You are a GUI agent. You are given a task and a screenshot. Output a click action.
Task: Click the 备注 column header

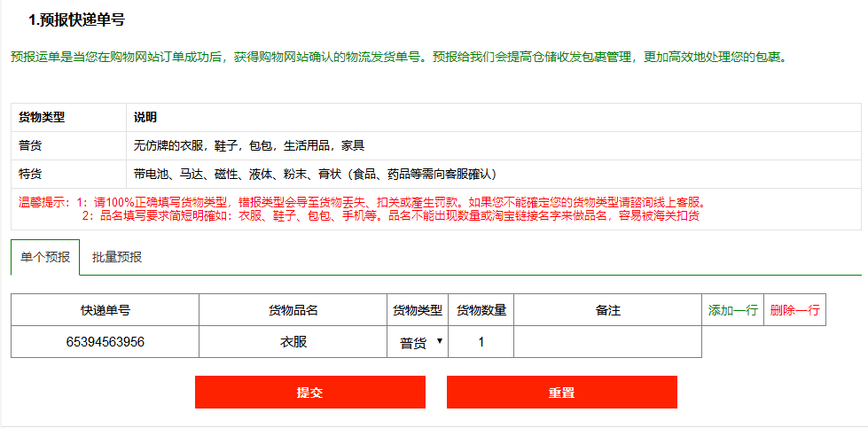click(607, 310)
